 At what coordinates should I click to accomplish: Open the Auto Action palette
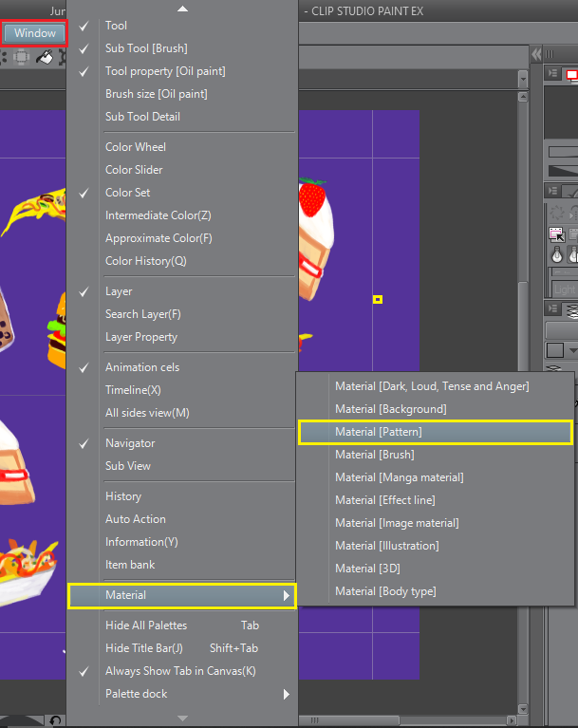click(181, 519)
